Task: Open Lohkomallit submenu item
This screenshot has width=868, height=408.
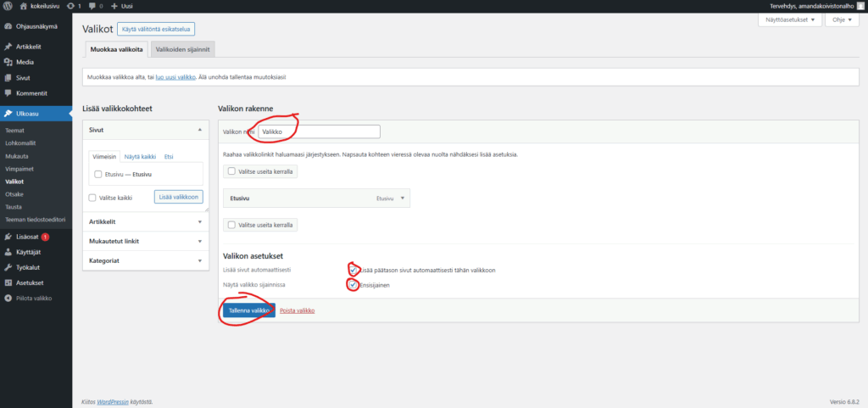Action: pyautogui.click(x=20, y=143)
